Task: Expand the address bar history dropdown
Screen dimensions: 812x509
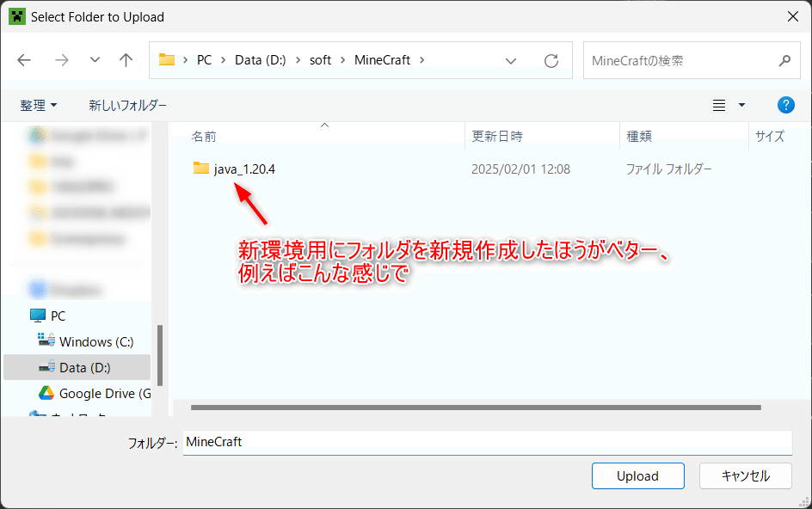Action: pos(511,60)
